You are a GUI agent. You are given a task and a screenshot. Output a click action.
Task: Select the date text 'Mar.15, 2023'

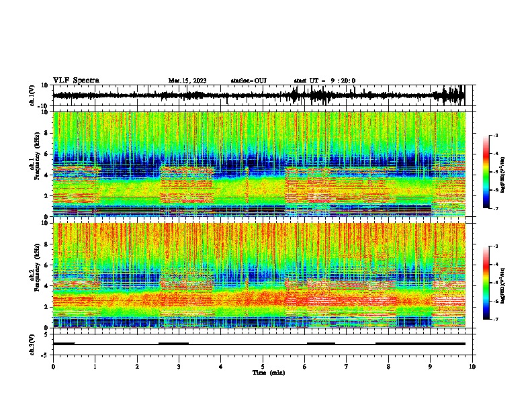pyautogui.click(x=187, y=81)
